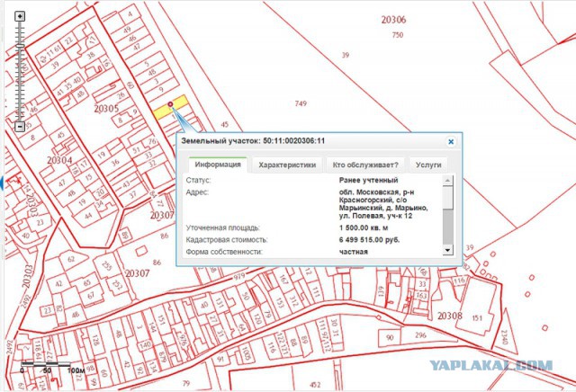This screenshot has width=576, height=392.
Task: Expand the left side panel arrow
Action: click(3, 183)
